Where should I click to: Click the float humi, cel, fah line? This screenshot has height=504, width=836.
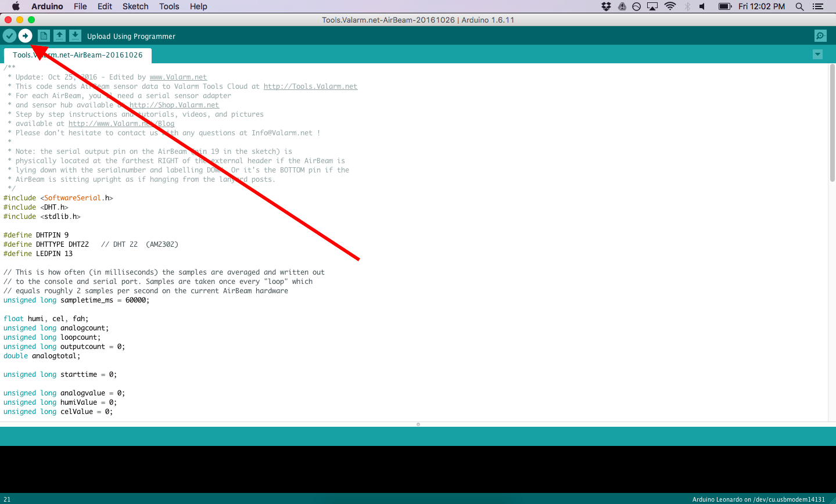pos(46,319)
